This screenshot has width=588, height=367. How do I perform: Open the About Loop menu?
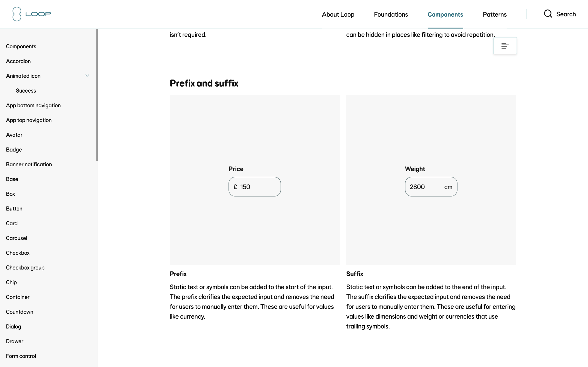(x=338, y=14)
